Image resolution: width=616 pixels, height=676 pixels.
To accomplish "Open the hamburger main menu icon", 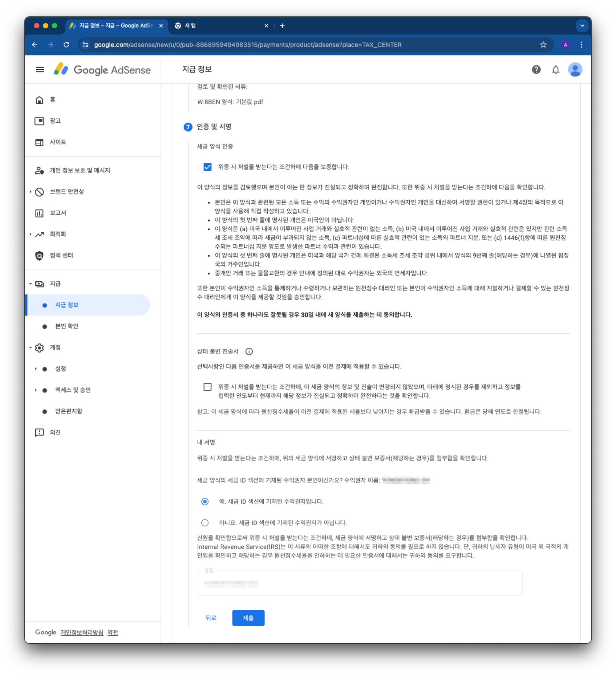I will point(39,70).
